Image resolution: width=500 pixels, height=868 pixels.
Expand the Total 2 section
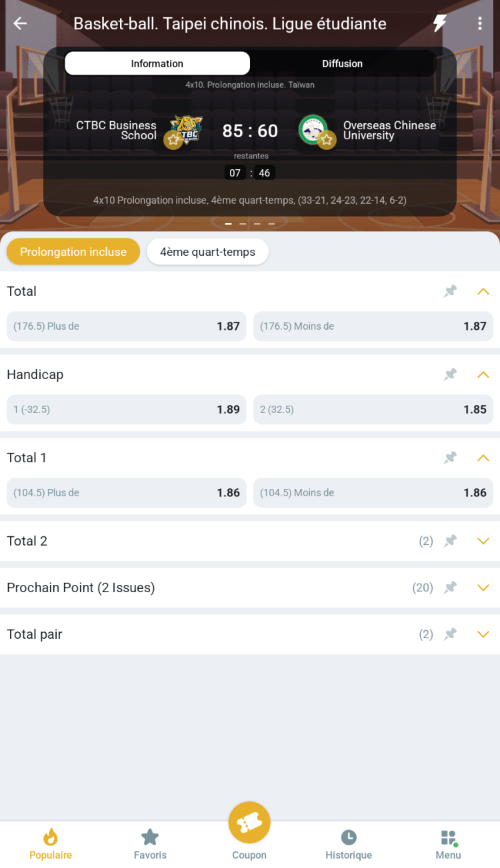(483, 541)
